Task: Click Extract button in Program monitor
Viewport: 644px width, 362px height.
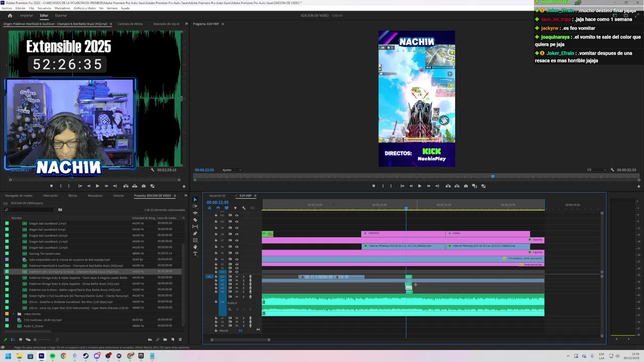Action: (457, 186)
